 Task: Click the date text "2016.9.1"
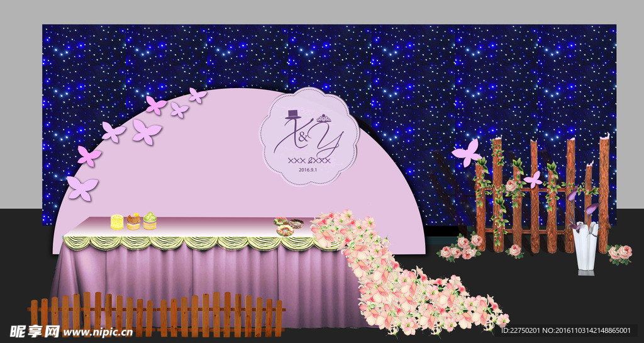coord(309,169)
